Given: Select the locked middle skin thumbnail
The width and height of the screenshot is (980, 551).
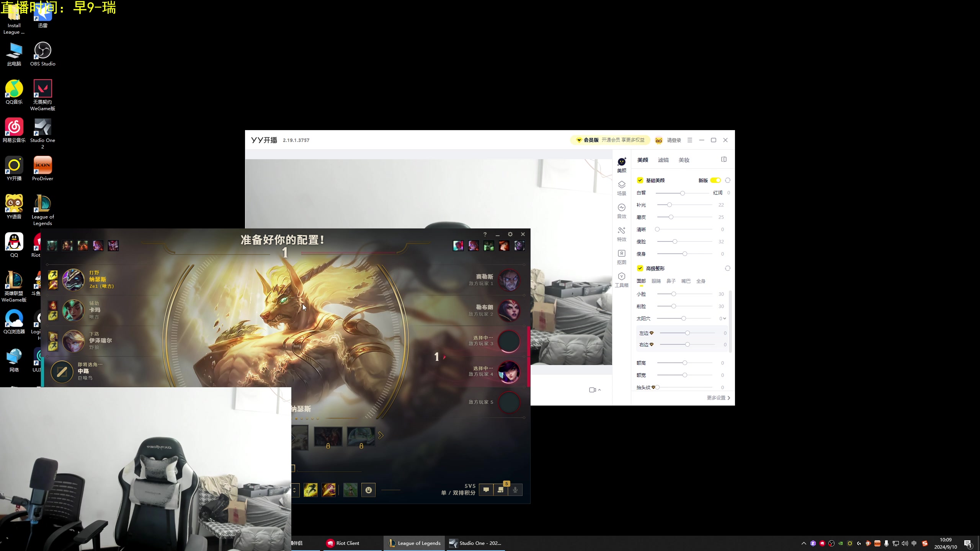Looking at the screenshot, I should coord(328,437).
